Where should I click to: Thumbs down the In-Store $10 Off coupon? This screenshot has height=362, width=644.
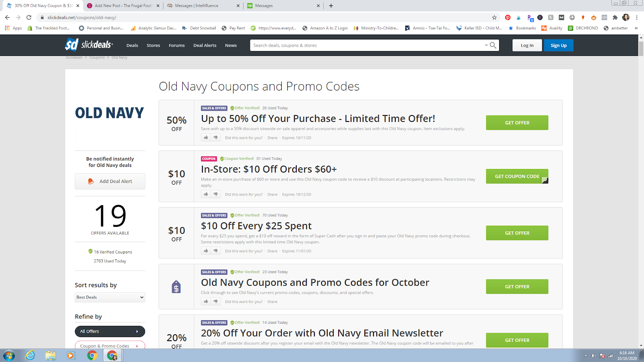click(x=216, y=194)
